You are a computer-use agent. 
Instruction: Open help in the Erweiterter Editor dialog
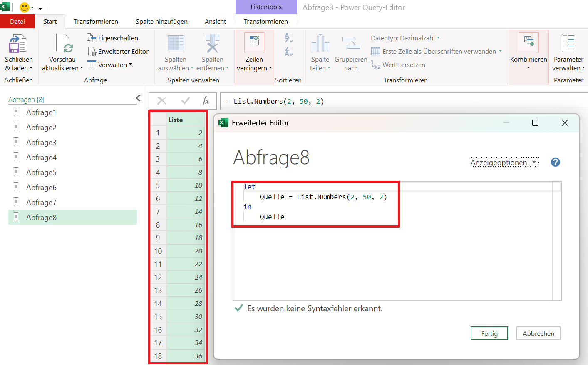(x=556, y=162)
